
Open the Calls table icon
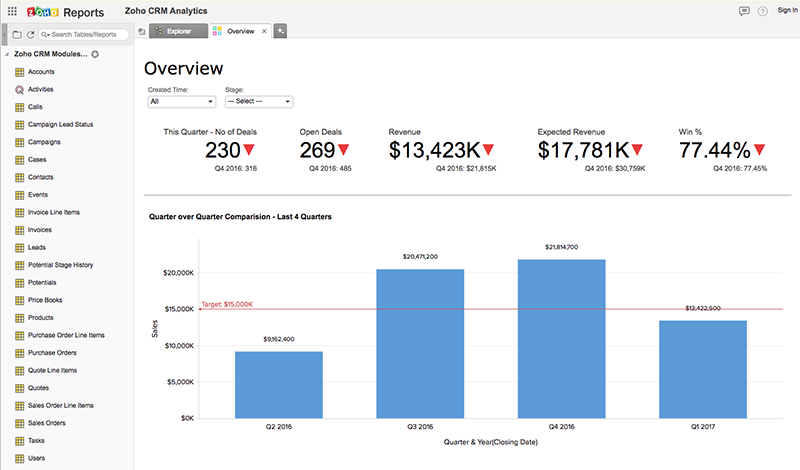[x=19, y=107]
